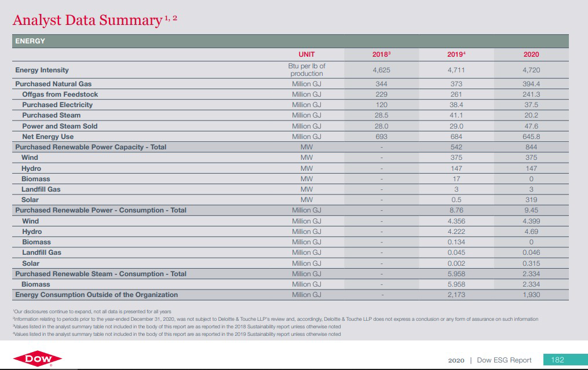588x370 pixels.
Task: Select Solar capacity value 319
Action: pyautogui.click(x=531, y=200)
